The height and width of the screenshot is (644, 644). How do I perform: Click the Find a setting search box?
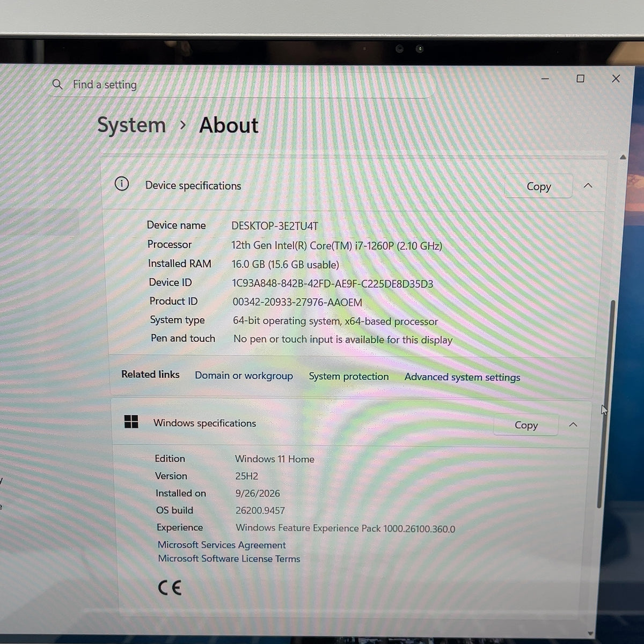tap(241, 85)
